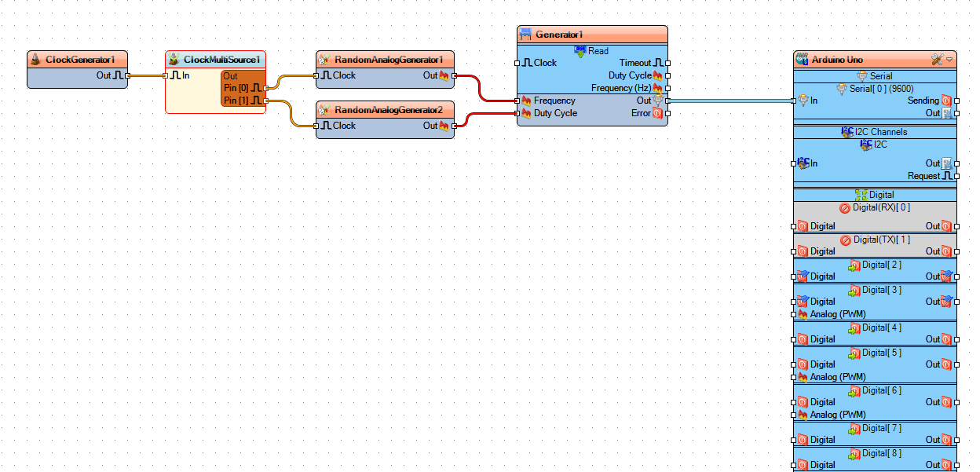Select Digital[ 4 ] channel label
The image size is (980, 472).
pyautogui.click(x=881, y=327)
